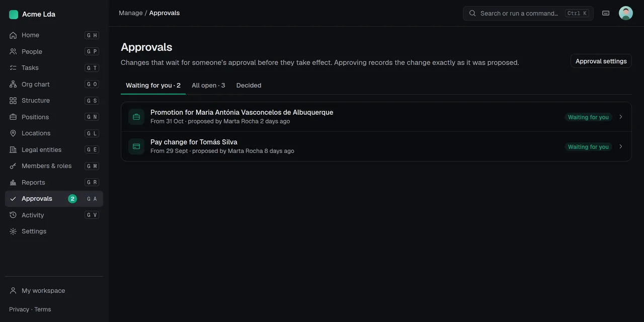Open Activity from sidebar
Screen dimensions: 644x322
(54, 215)
